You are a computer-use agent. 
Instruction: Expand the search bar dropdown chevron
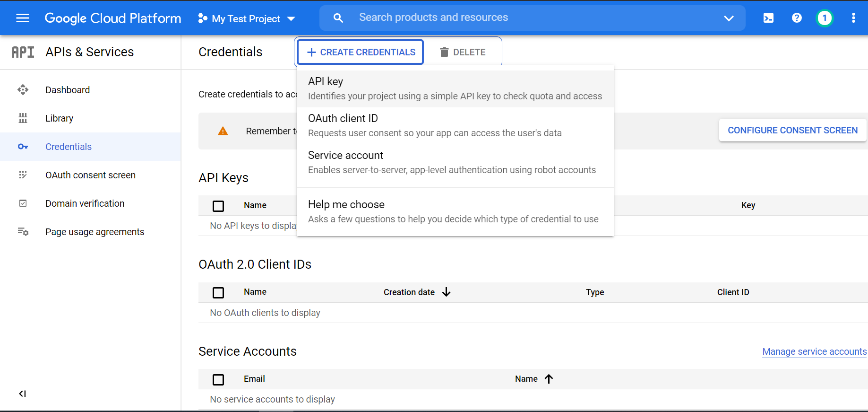coord(729,18)
